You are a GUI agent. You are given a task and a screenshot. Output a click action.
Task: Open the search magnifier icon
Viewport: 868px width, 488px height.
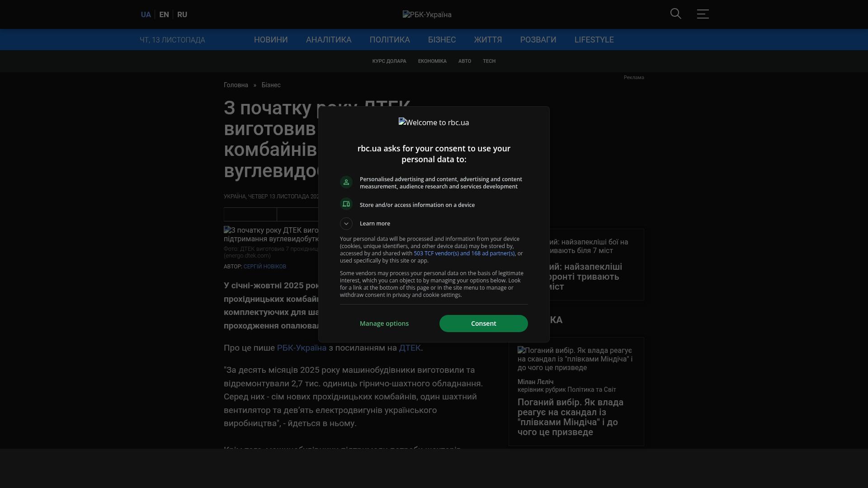point(675,14)
